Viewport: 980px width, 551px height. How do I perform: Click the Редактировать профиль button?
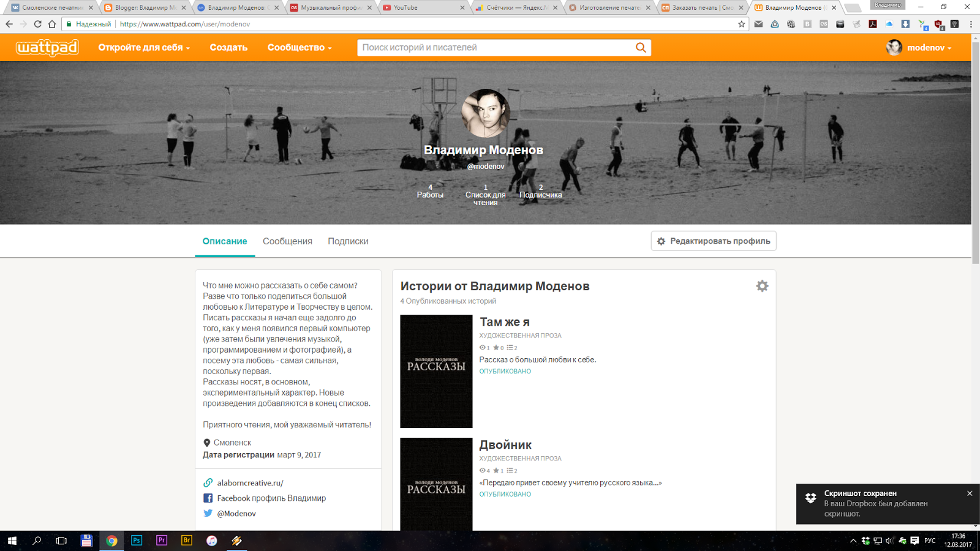713,241
